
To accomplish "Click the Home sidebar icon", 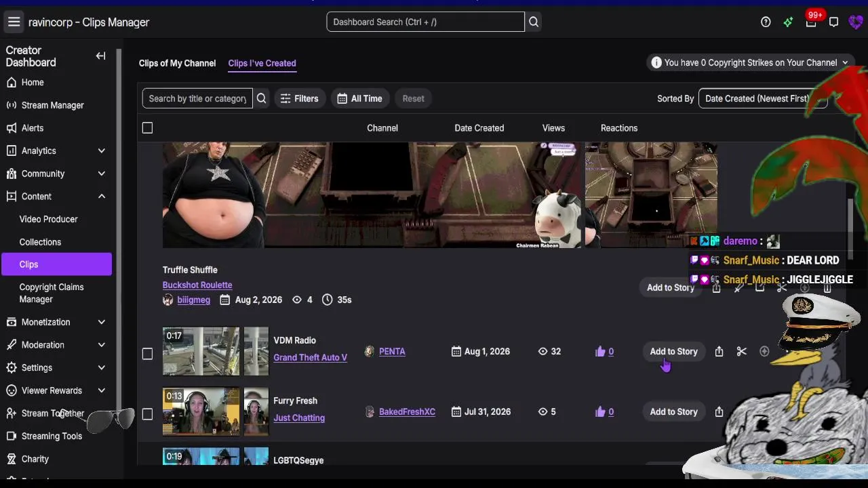I will [11, 82].
